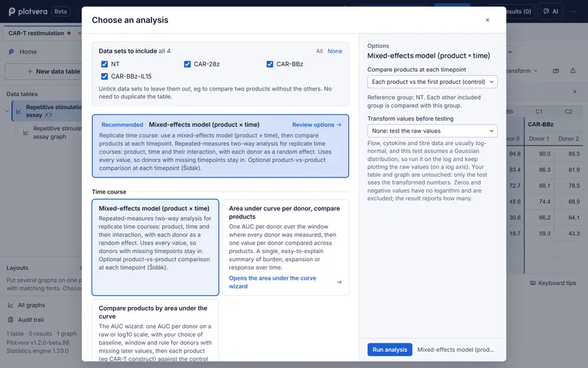Select column header C1

point(539,112)
